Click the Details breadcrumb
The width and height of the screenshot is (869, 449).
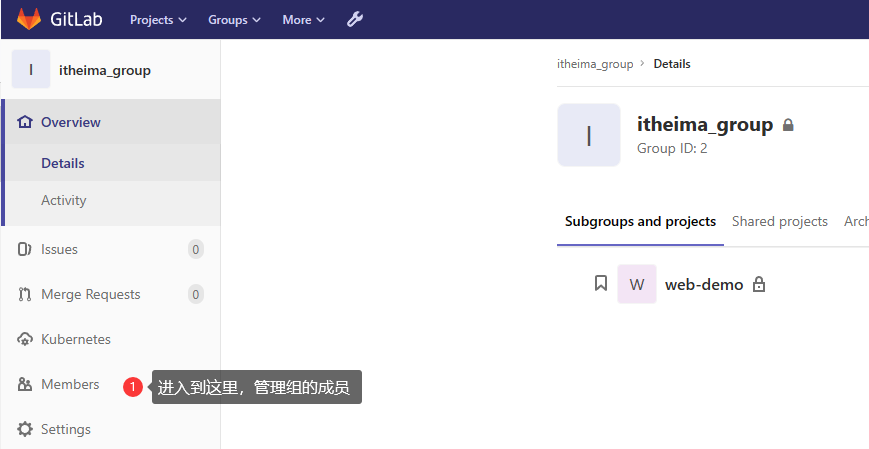point(672,64)
